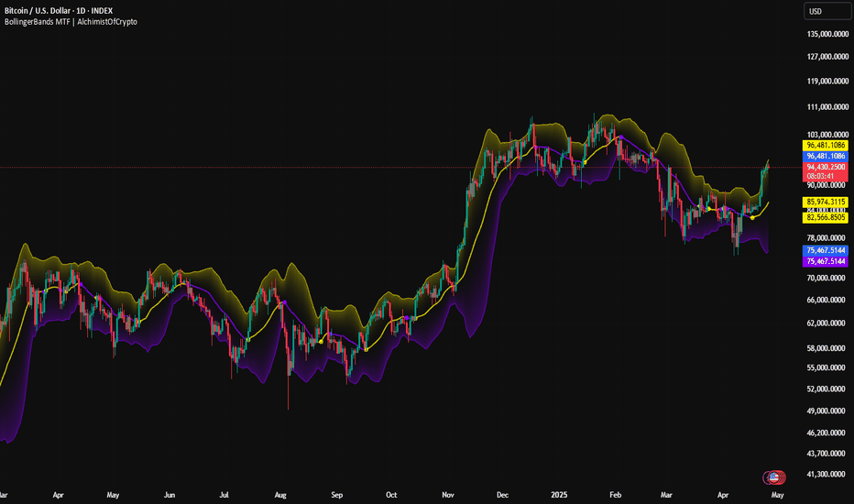Select the blue 96,481.1086 price label
The height and width of the screenshot is (504, 854).
pyautogui.click(x=825, y=156)
